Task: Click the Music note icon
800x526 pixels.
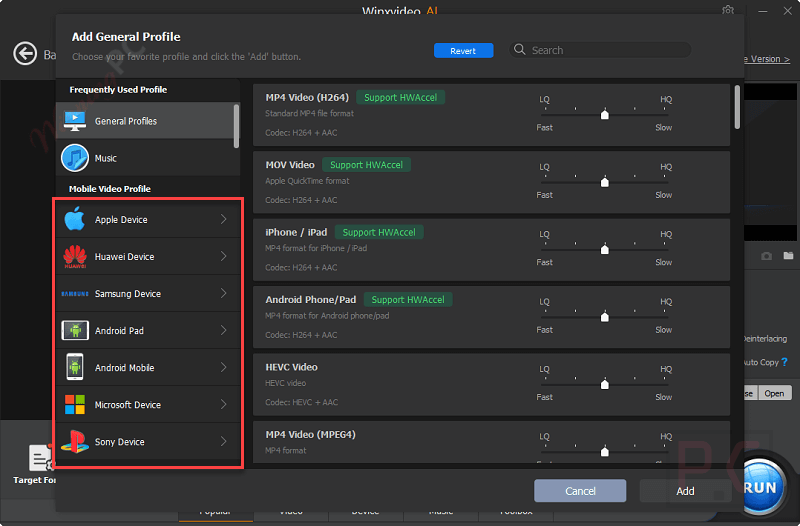Action: (x=75, y=158)
